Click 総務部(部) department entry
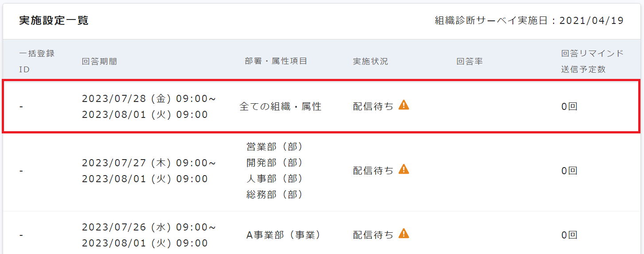Viewport: 644px width, 254px height. click(x=275, y=195)
